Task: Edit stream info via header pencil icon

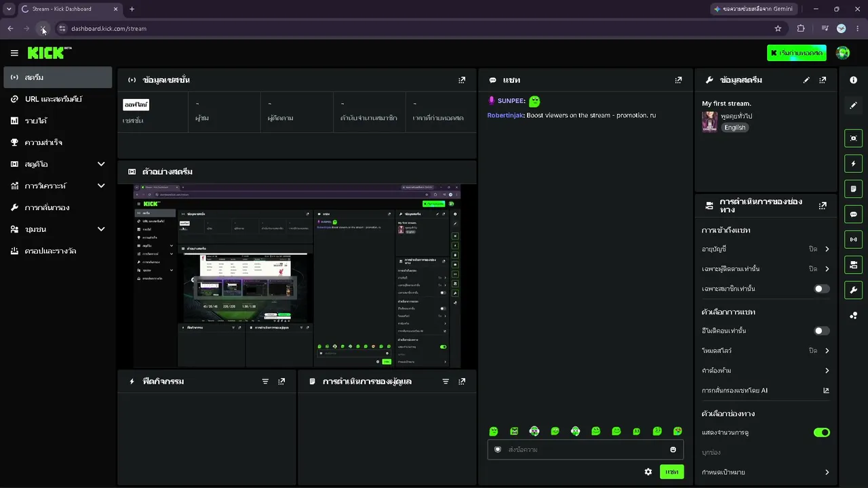Action: (806, 80)
